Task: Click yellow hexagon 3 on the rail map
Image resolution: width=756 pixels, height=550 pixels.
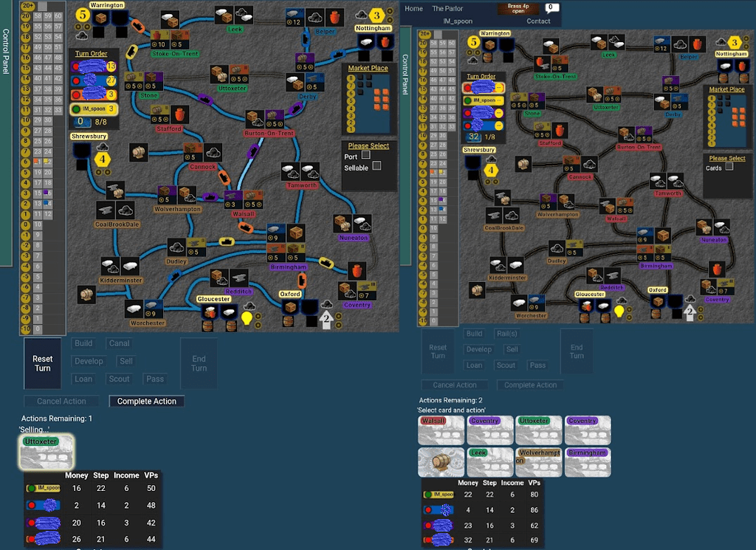Action: click(x=735, y=43)
